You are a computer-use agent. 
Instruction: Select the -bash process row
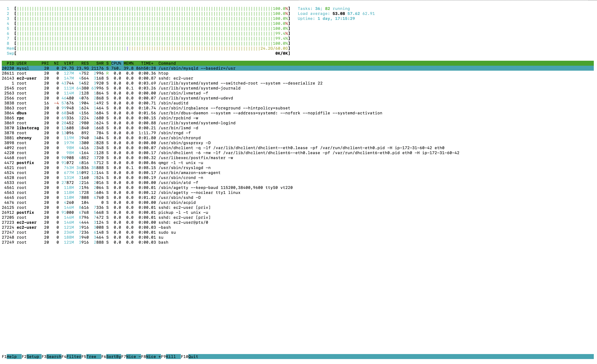298,227
